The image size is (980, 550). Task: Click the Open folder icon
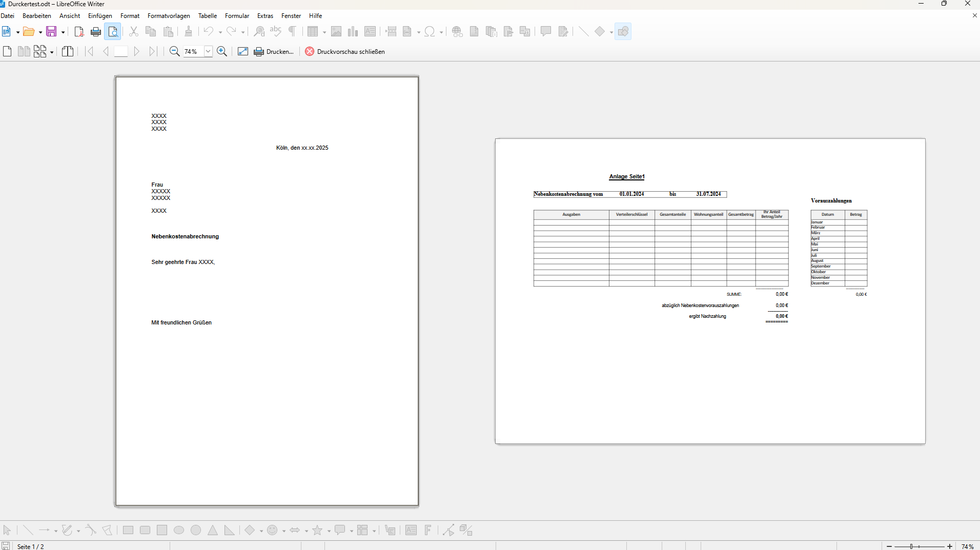tap(29, 32)
